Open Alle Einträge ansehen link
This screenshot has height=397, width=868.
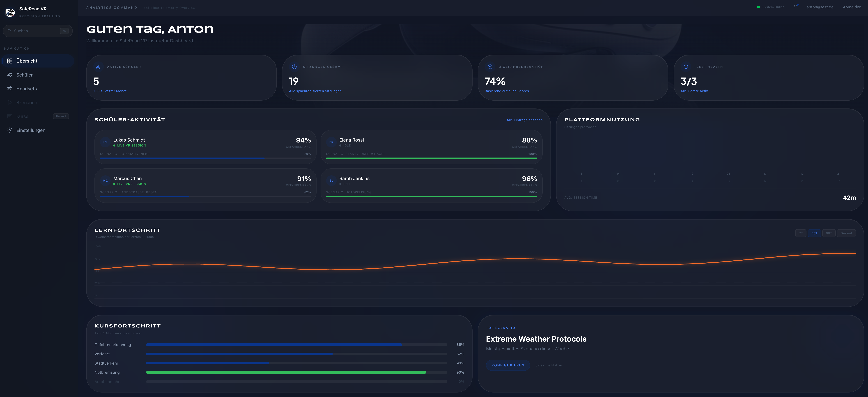point(524,120)
